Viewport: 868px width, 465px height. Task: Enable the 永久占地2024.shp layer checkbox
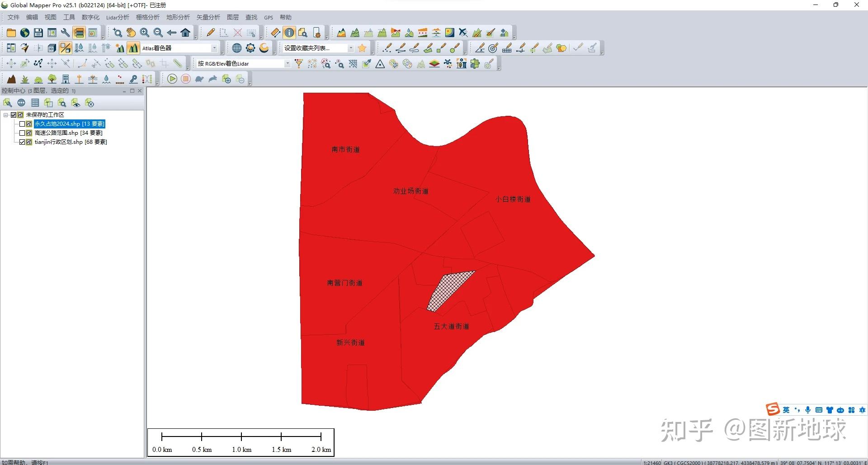tap(22, 124)
